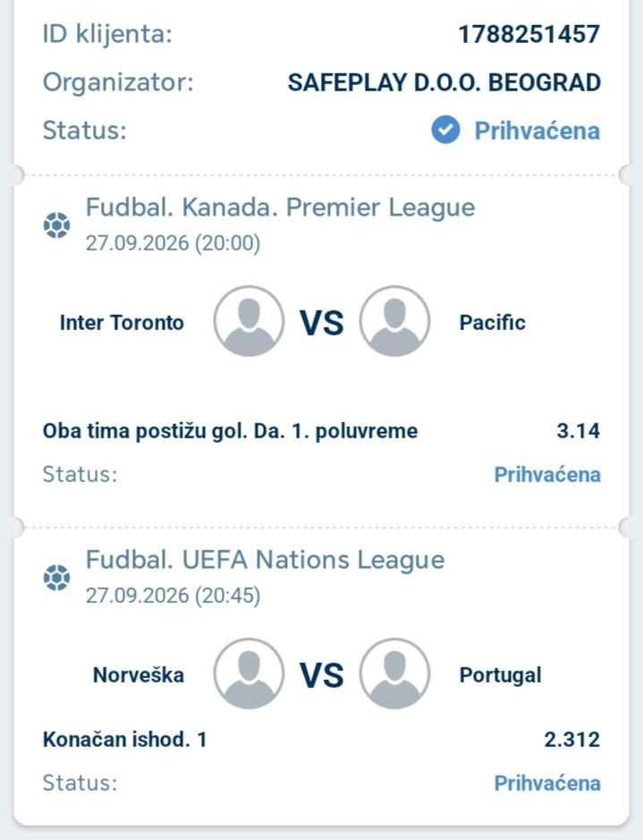The height and width of the screenshot is (840, 643).
Task: Select the client ID number 1788251457
Action: point(529,34)
